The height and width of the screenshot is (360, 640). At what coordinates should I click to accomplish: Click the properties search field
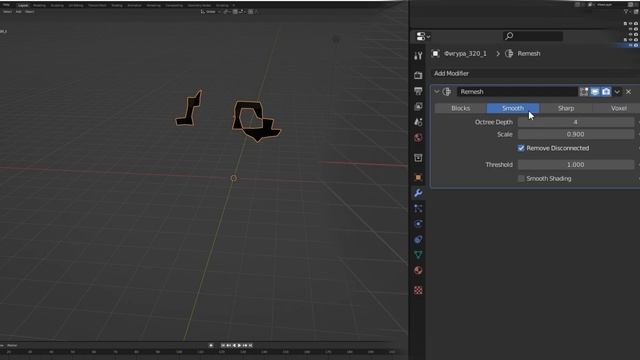(x=533, y=36)
